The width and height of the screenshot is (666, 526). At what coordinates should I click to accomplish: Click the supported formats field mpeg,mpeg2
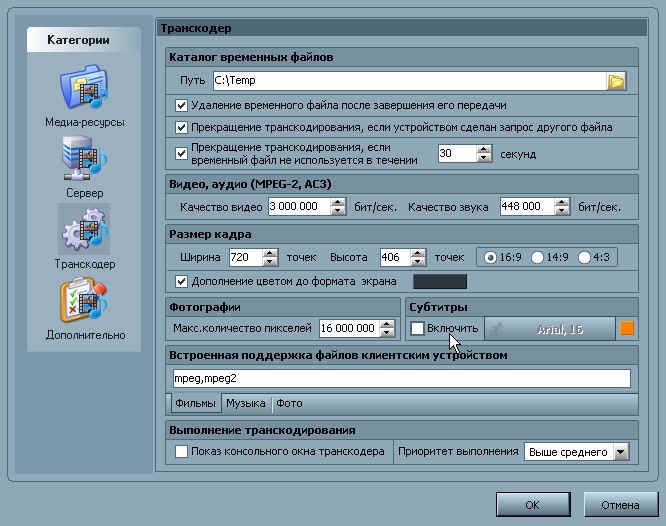401,378
